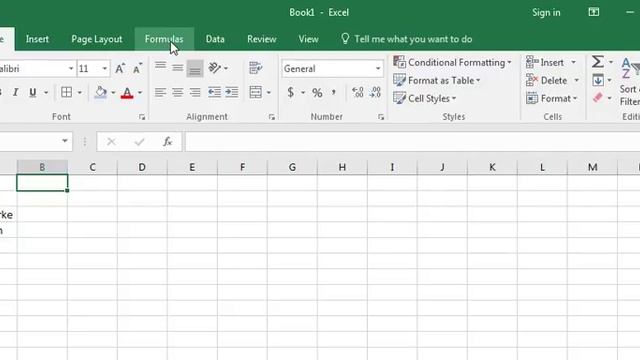The image size is (640, 360).
Task: Open the font size dropdown
Action: coord(104,69)
